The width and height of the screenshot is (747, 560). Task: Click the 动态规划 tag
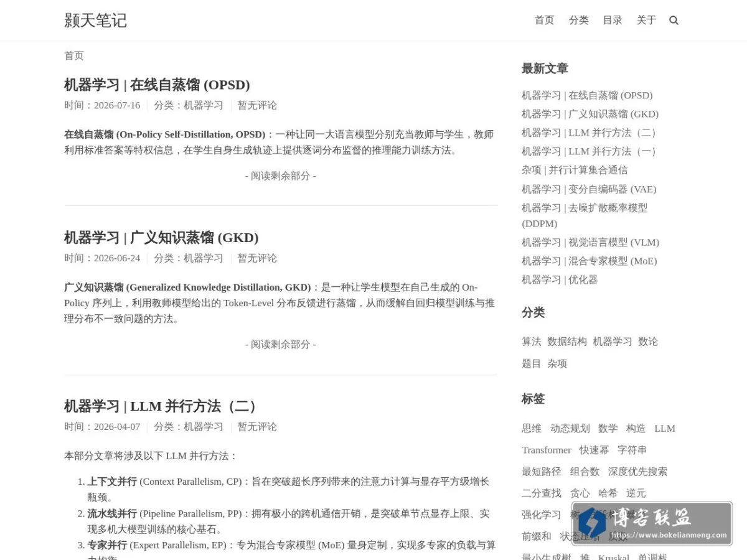coord(570,428)
